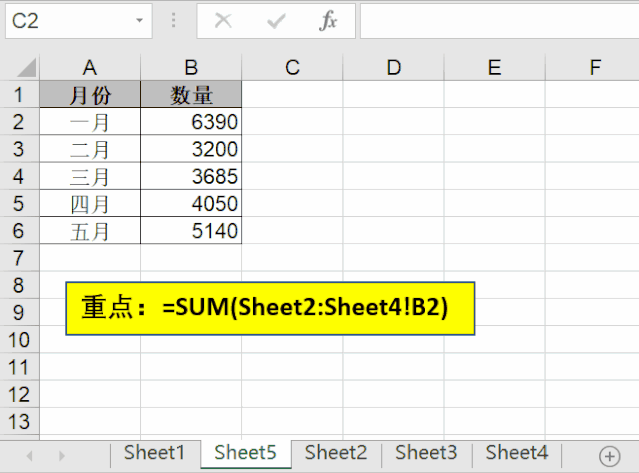639x473 pixels.
Task: Open the Sheet2 tab
Action: [336, 453]
